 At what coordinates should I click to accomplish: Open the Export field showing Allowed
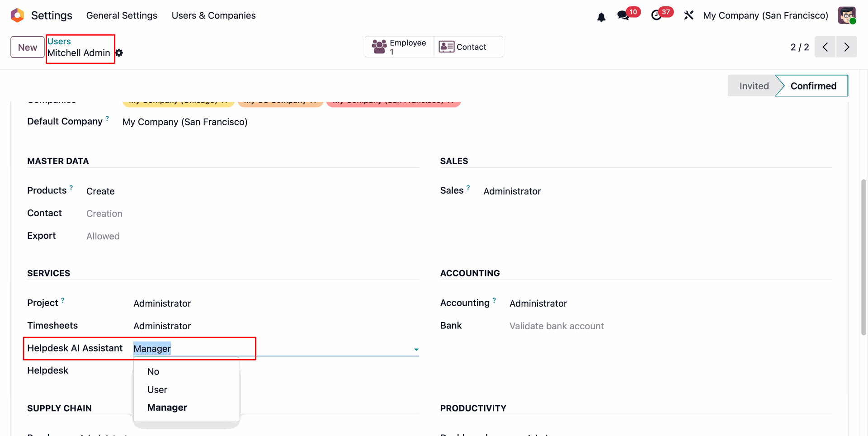pyautogui.click(x=103, y=236)
